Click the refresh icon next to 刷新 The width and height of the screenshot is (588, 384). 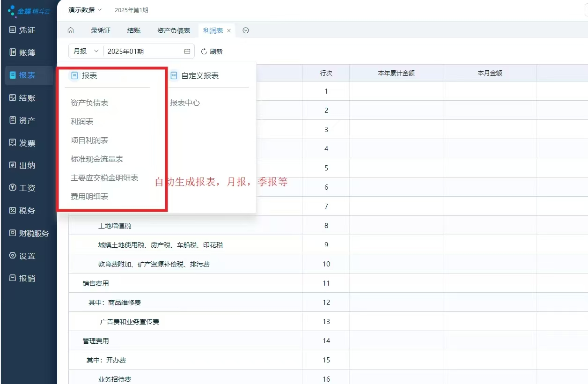click(204, 52)
